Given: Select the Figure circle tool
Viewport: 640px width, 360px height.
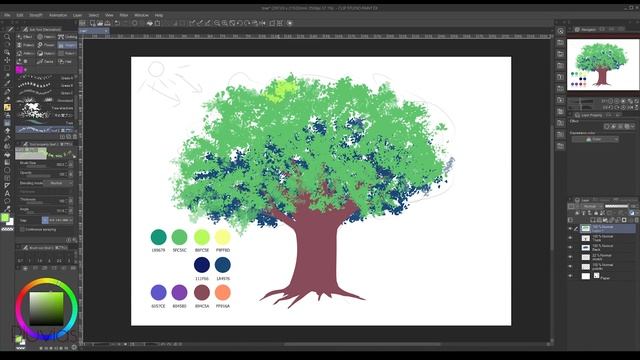Looking at the screenshot, I should [x=7, y=170].
